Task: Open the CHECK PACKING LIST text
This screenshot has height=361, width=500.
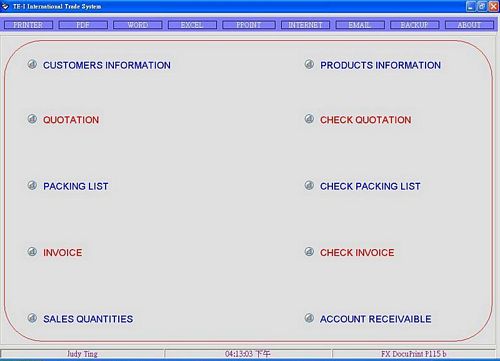Action: [x=370, y=186]
